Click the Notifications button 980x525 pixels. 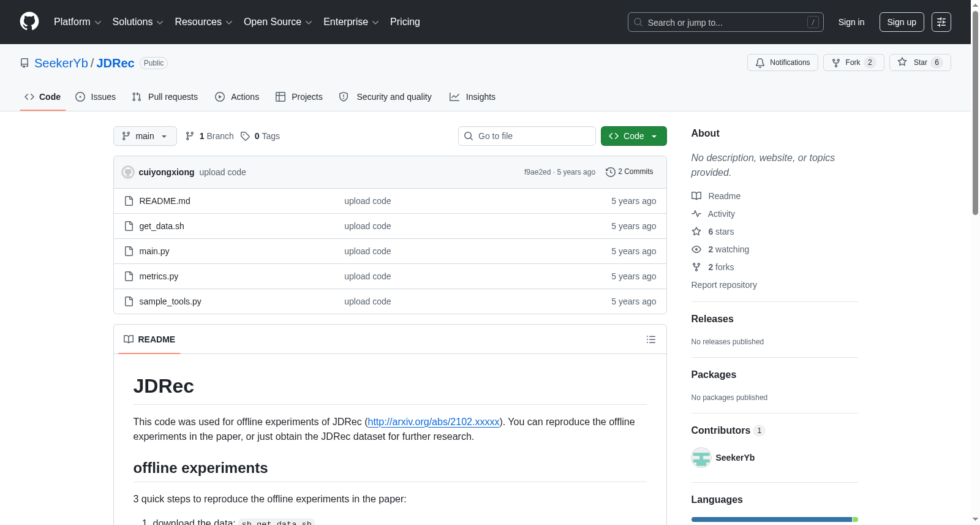coord(783,62)
